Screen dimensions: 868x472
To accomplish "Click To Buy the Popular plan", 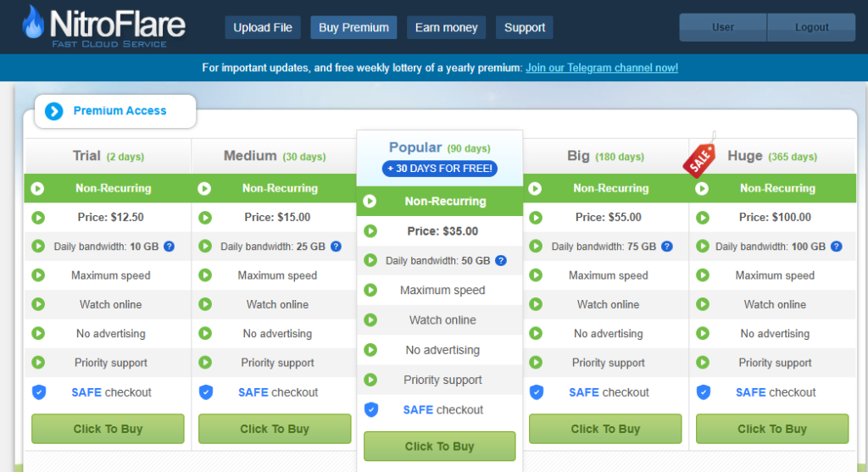I will coord(440,446).
